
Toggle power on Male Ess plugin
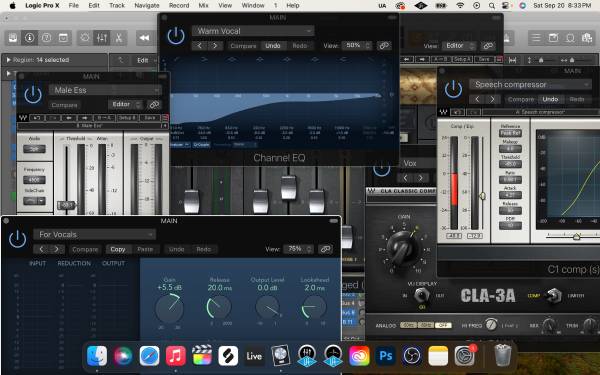[33, 95]
